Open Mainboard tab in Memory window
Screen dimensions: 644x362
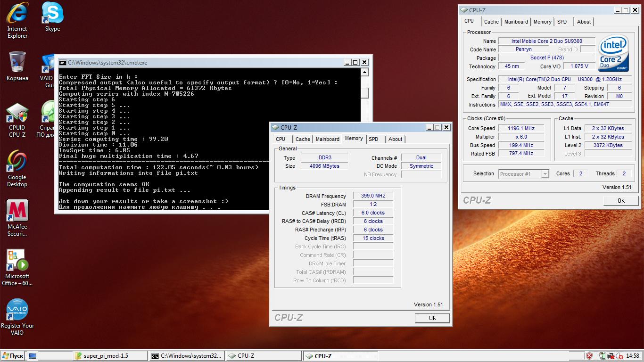pos(328,139)
